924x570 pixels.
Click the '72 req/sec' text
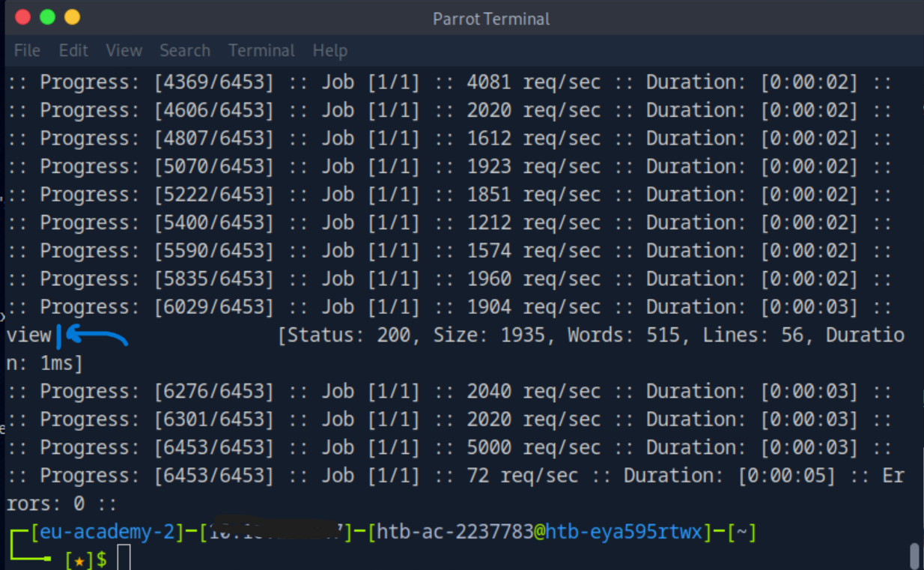[523, 476]
